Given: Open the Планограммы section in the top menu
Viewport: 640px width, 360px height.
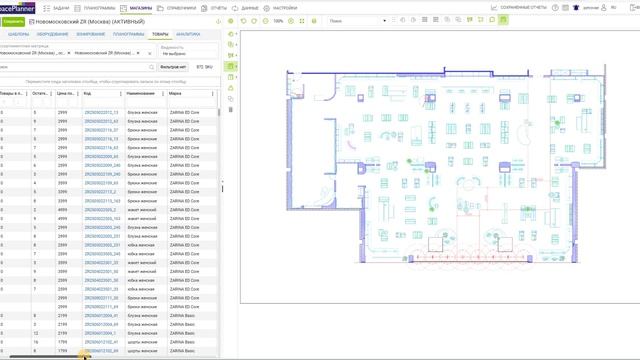Looking at the screenshot, I should tap(95, 8).
